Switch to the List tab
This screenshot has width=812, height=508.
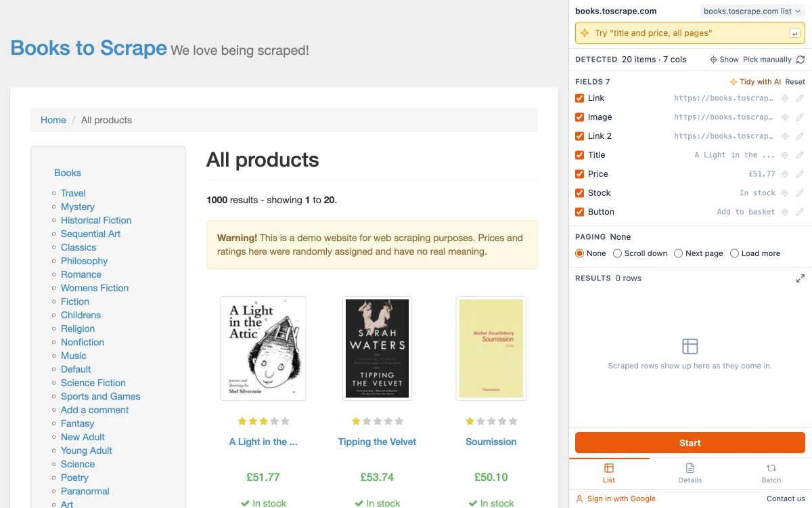609,473
